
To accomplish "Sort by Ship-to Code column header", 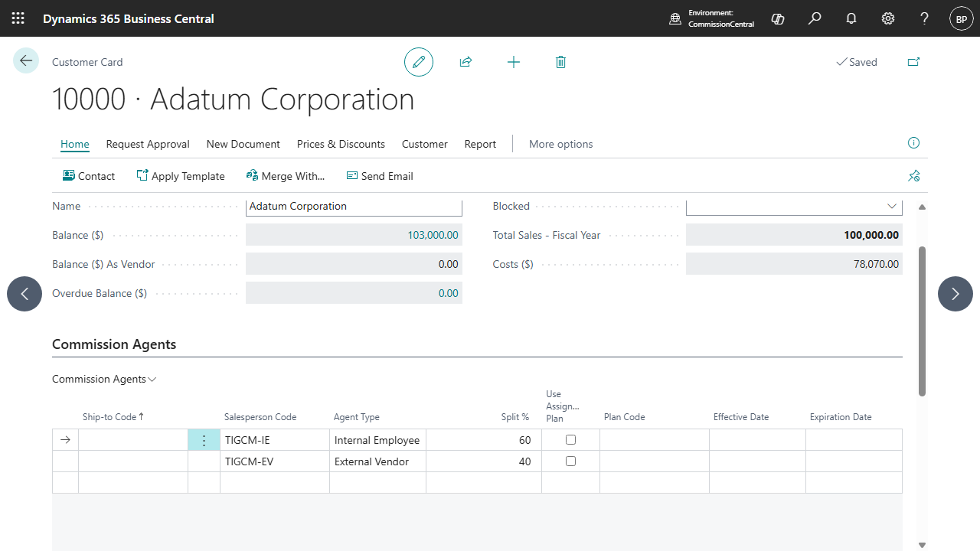I will pos(113,417).
